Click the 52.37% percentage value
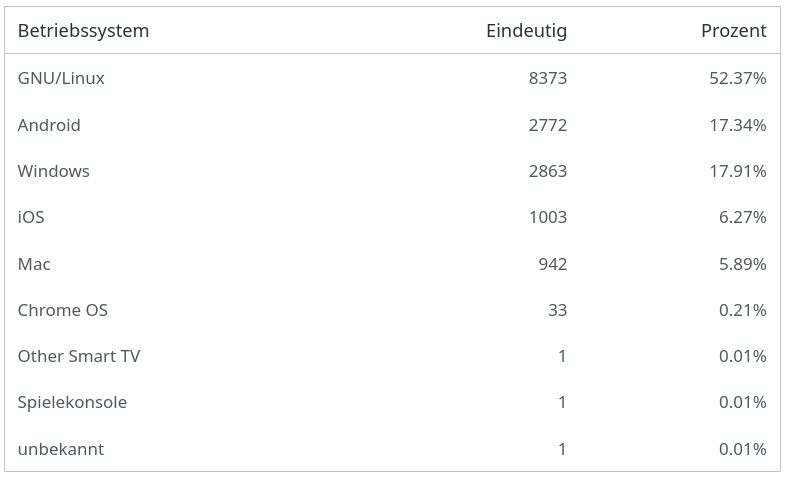 [x=737, y=78]
